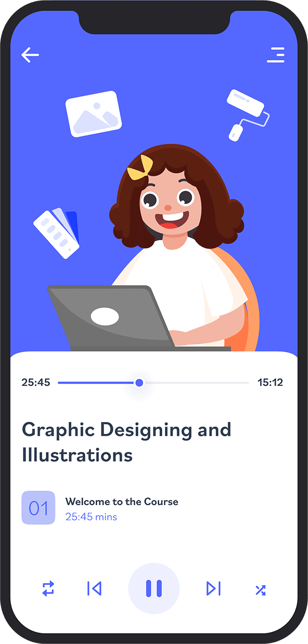Pause the lesson playback
The image size is (308, 644).
[154, 588]
